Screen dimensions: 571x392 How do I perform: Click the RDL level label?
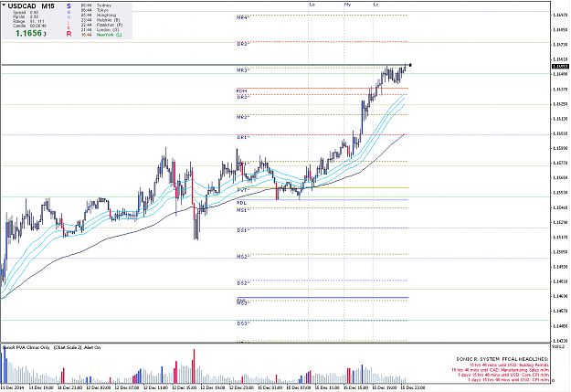242,203
